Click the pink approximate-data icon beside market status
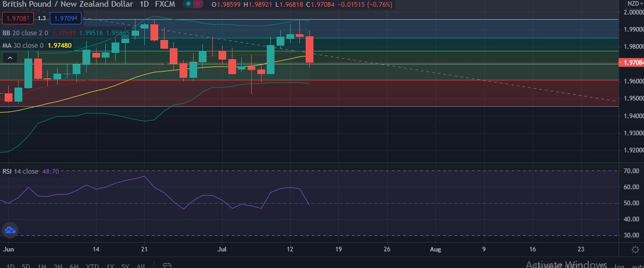Image resolution: width=644 pixels, height=268 pixels. coord(199,4)
